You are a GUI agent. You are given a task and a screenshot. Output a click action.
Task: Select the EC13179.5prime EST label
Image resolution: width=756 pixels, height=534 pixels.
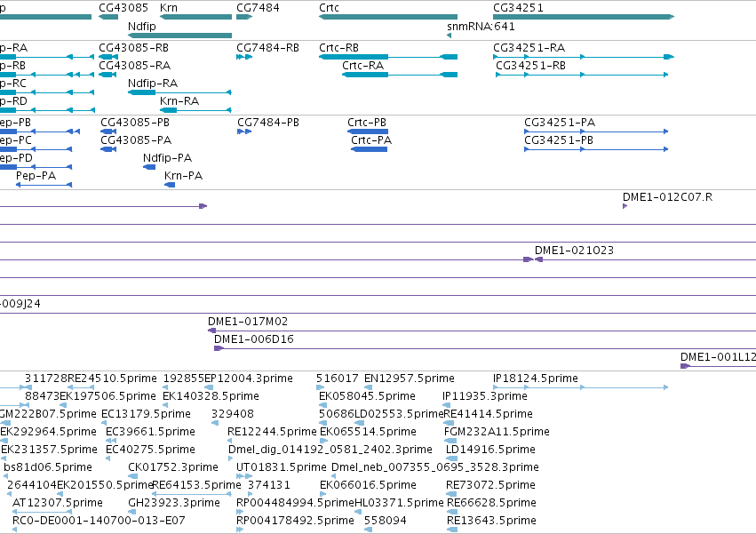[146, 414]
